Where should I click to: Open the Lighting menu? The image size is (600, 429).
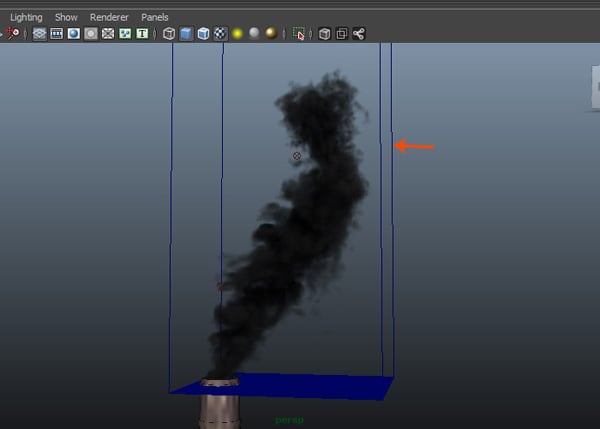[x=26, y=17]
